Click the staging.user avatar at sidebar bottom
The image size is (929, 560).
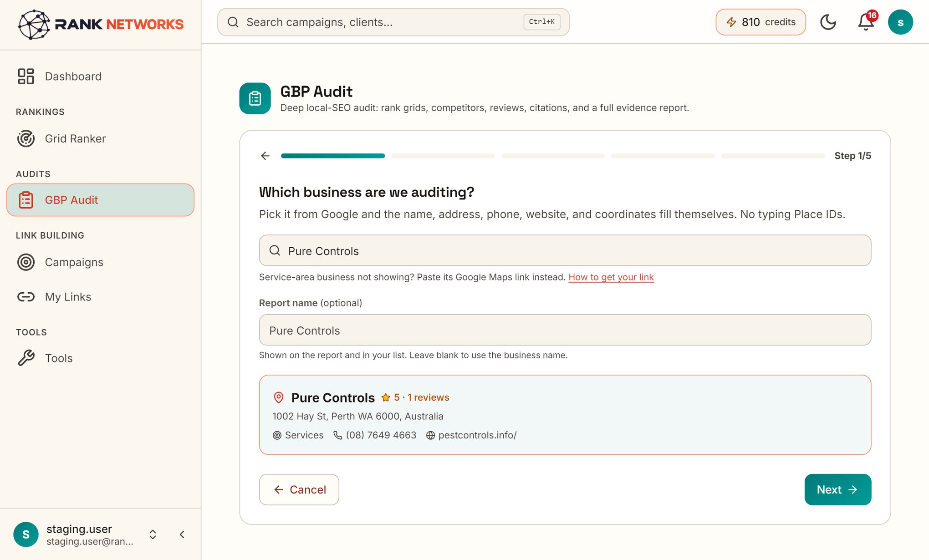(x=26, y=535)
